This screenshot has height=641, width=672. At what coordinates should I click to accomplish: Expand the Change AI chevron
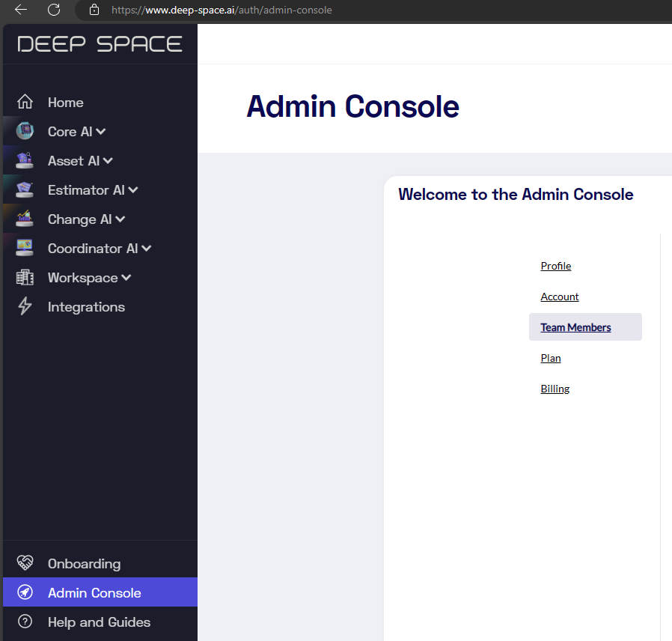coord(120,219)
